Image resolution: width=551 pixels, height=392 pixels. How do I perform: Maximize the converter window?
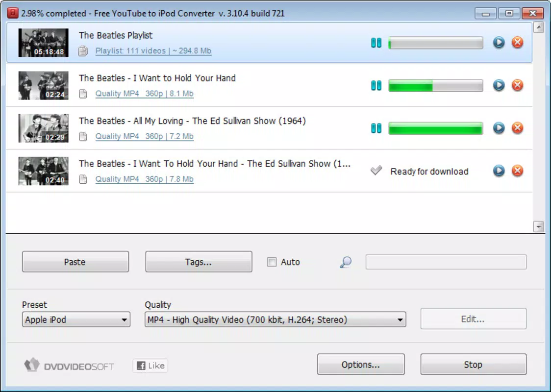(509, 13)
